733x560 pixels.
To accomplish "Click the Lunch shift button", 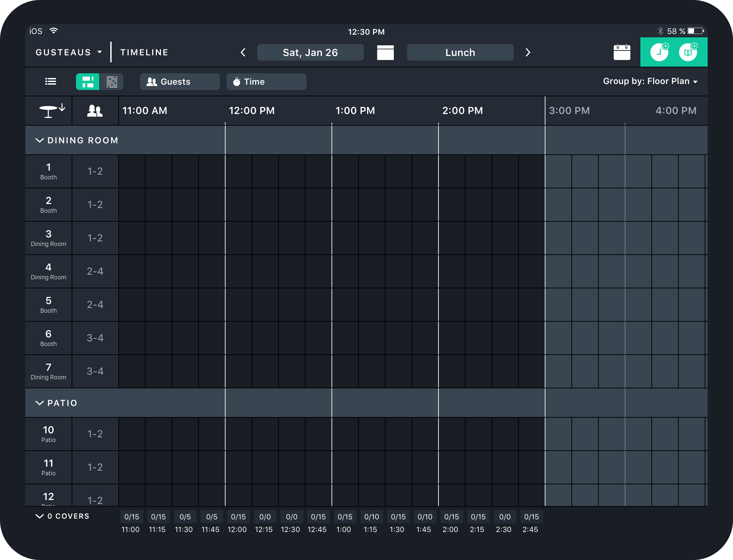I will click(460, 52).
